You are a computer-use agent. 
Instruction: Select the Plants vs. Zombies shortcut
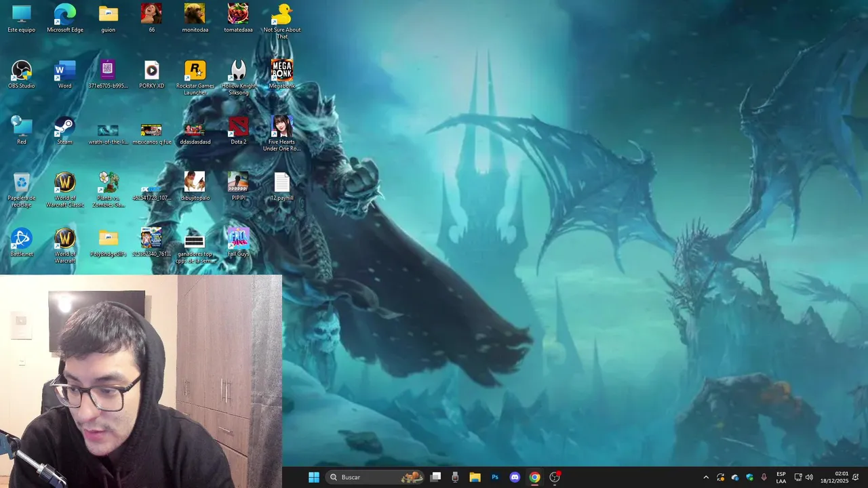tap(108, 190)
